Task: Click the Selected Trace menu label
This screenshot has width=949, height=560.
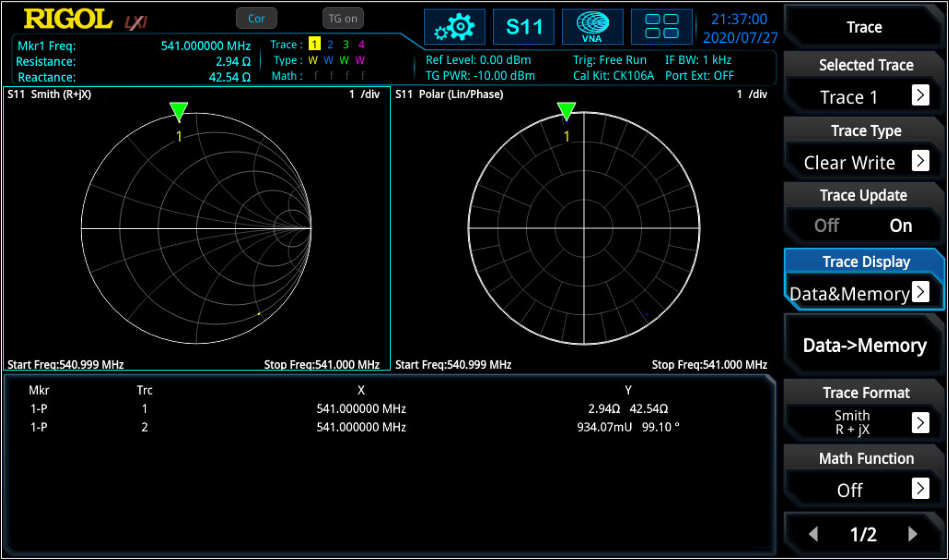Action: 866,65
